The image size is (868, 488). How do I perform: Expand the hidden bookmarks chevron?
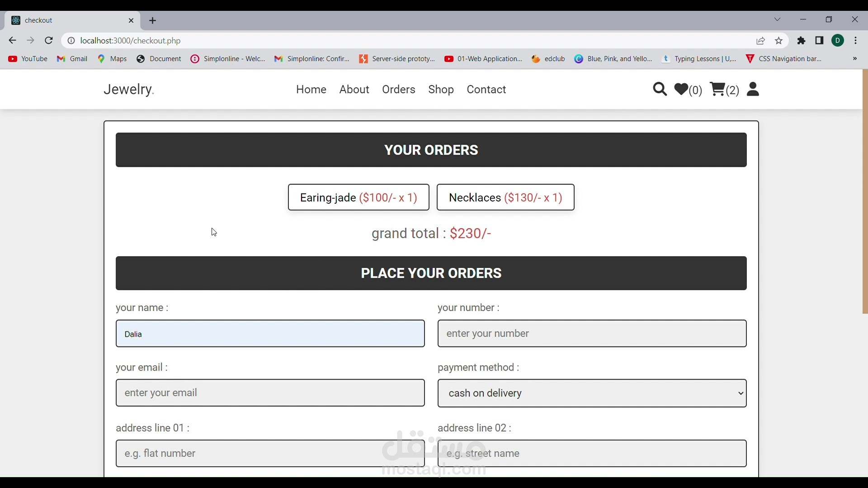(854, 59)
